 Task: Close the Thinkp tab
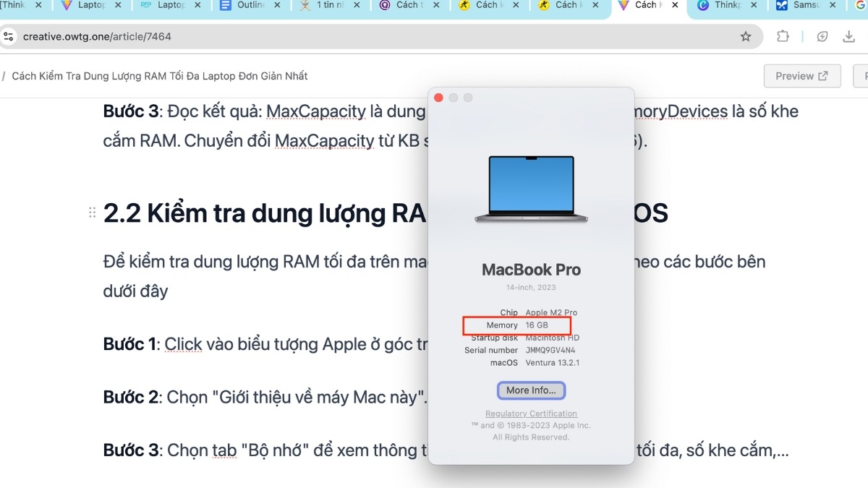point(755,5)
